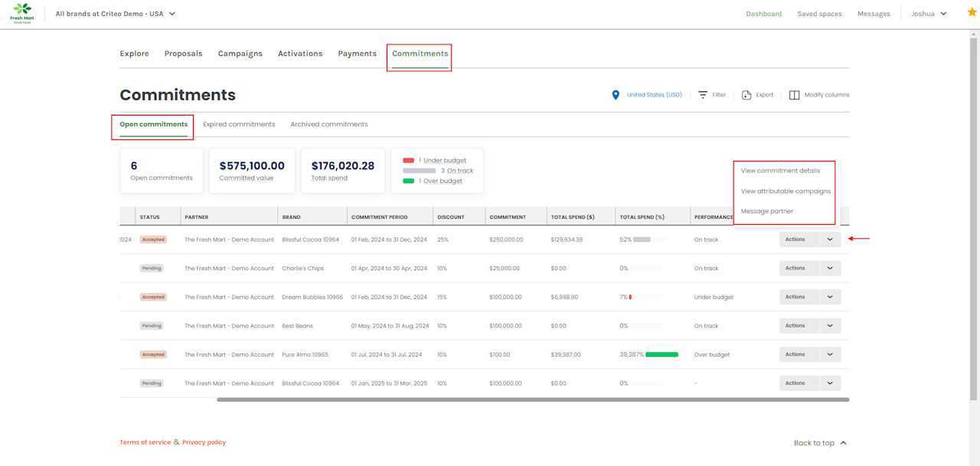
Task: Open the Terms of service link
Action: [145, 442]
